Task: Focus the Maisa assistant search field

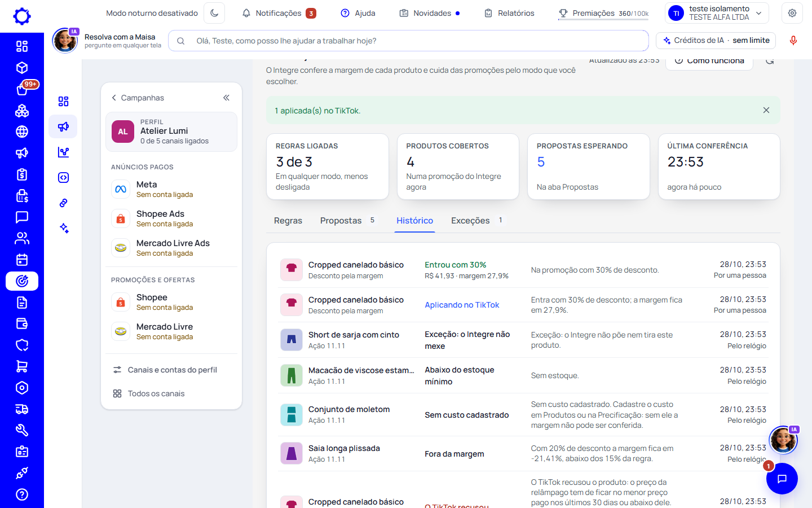Action: [408, 41]
